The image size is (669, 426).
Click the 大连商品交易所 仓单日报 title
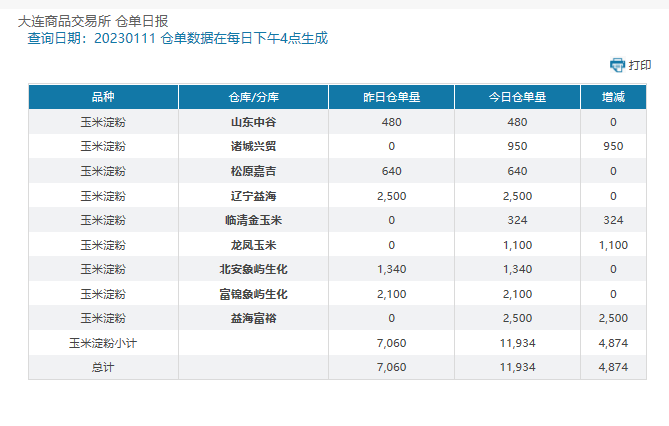coord(93,21)
